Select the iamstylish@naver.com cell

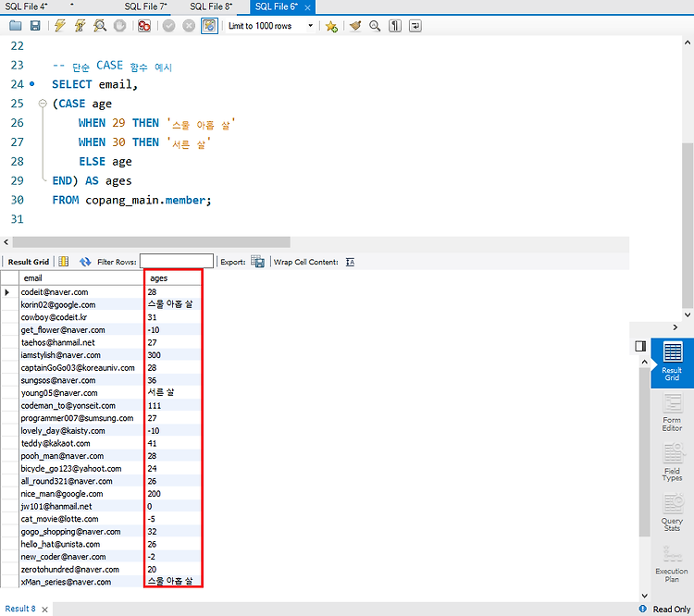tap(81, 355)
